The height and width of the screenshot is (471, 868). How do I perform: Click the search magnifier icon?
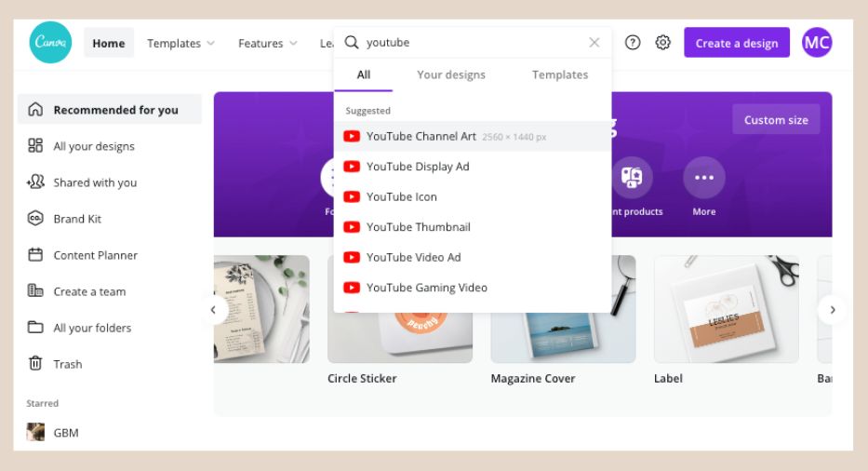click(x=352, y=42)
